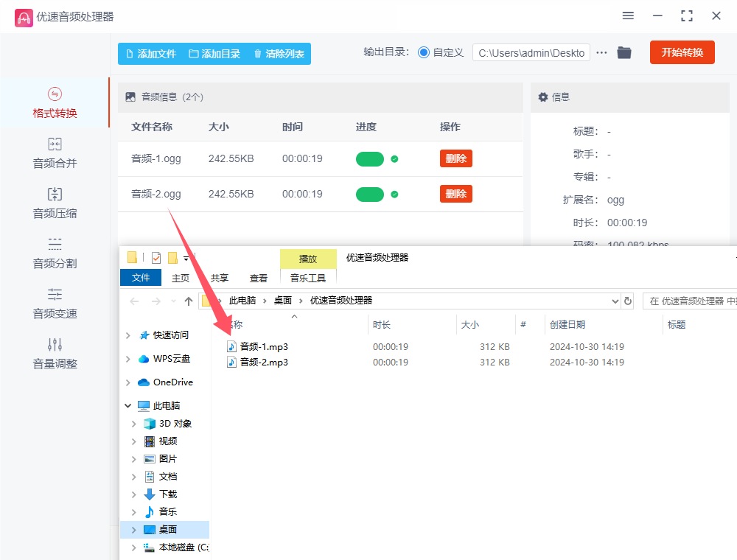This screenshot has width=737, height=560.
Task: Expand the 快速访问 tree node
Action: click(128, 335)
